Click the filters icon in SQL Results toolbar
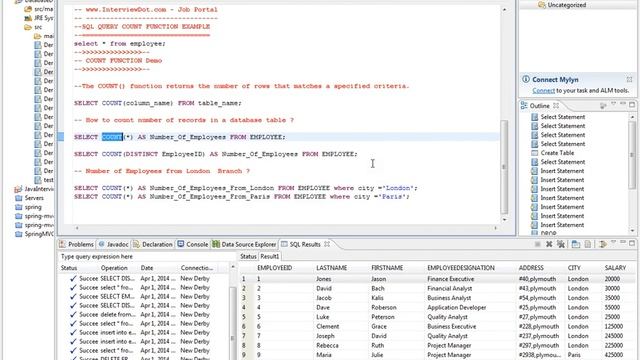640x360 pixels. pos(602,244)
